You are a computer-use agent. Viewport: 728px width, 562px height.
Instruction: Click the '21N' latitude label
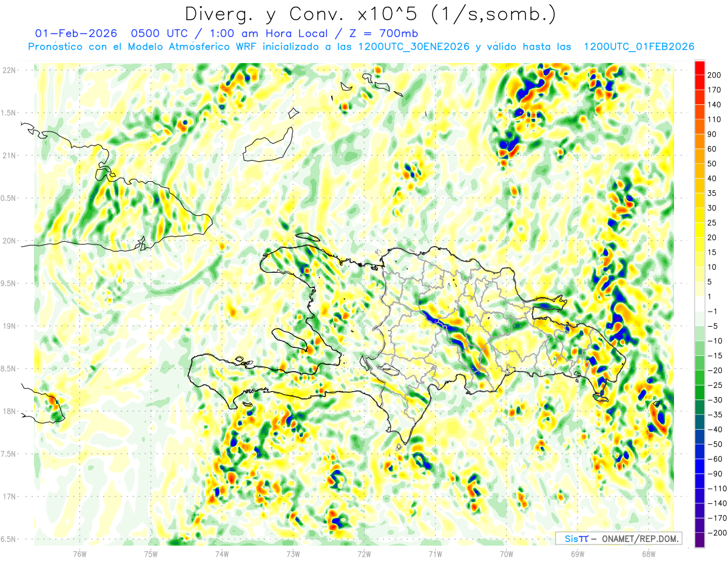pos(8,156)
